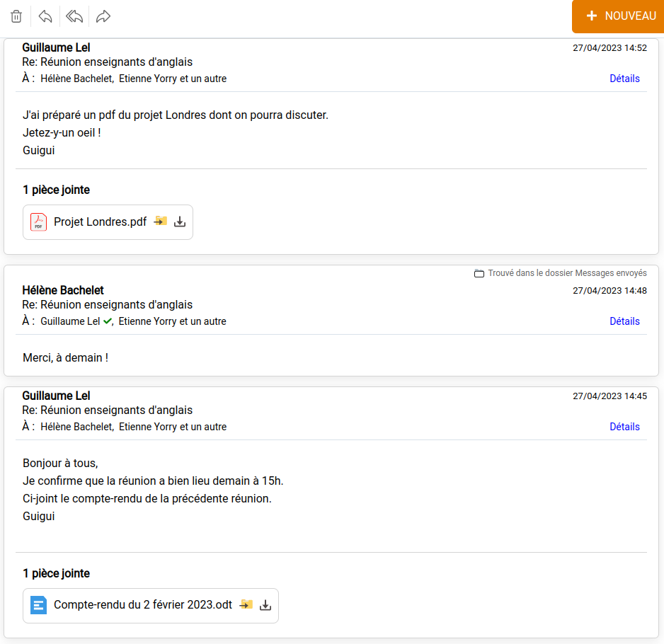Click "Etienne Yorry et un autre" in first message

point(173,79)
